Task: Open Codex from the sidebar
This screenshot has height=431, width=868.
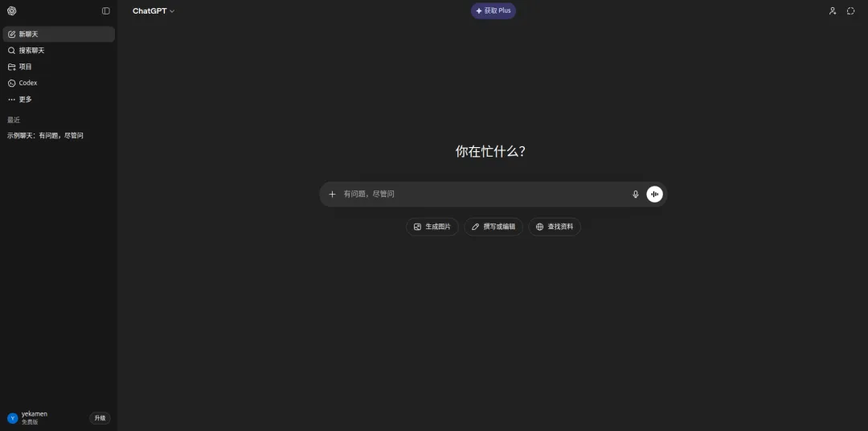Action: 59,83
